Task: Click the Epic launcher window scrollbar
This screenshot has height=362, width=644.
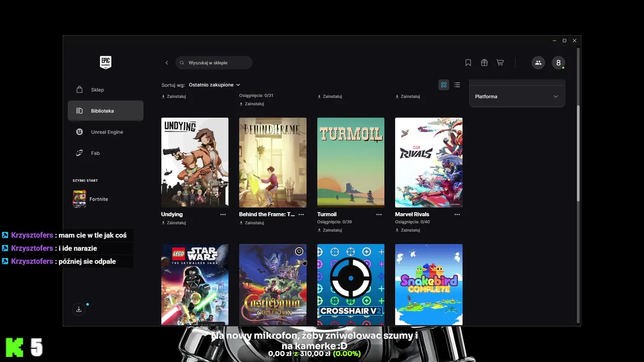Action: point(578,153)
